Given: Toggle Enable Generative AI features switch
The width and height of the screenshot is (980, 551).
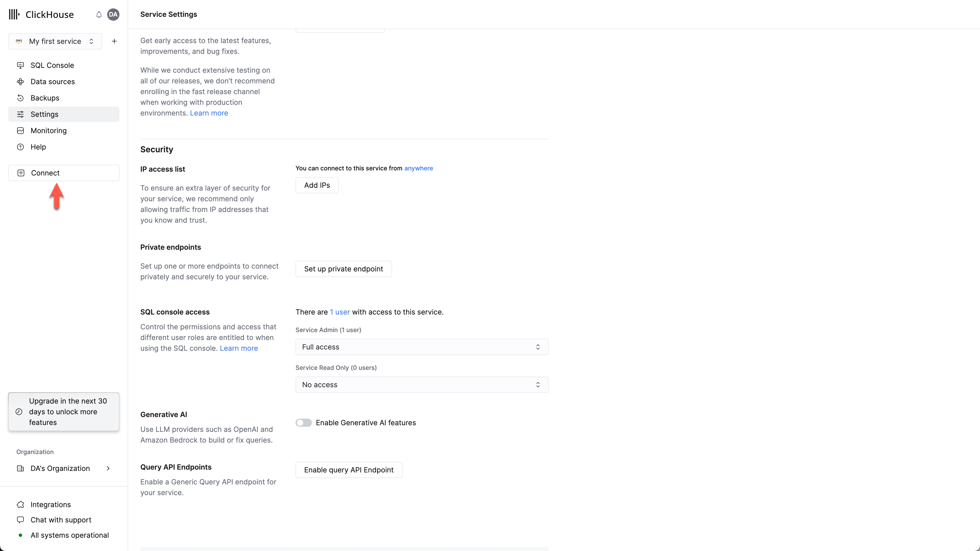Looking at the screenshot, I should coord(303,422).
